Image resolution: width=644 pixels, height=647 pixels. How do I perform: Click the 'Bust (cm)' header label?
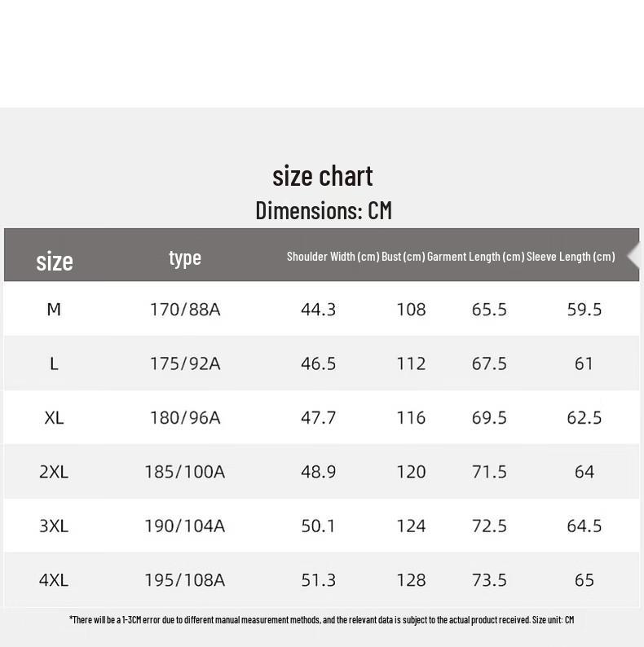click(x=404, y=256)
